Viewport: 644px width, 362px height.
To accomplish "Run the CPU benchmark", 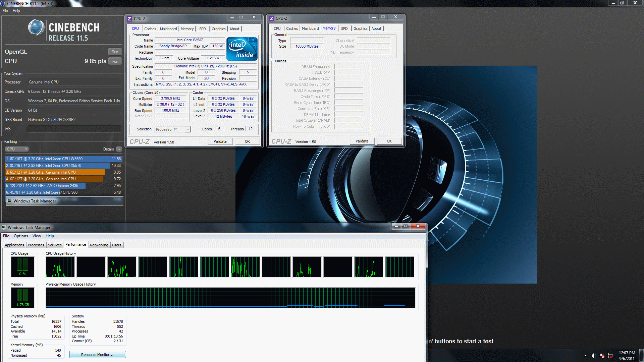I will point(115,61).
